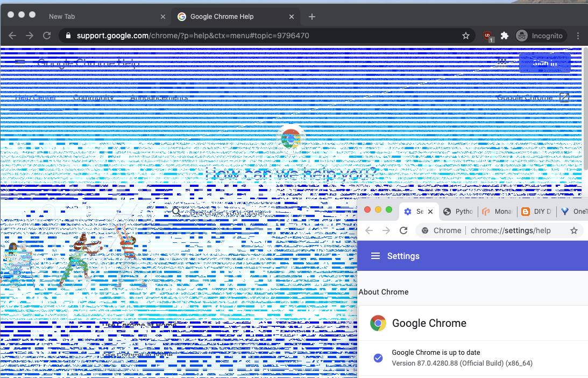
Task: Switch to the Mona tab in front window
Action: 497,211
